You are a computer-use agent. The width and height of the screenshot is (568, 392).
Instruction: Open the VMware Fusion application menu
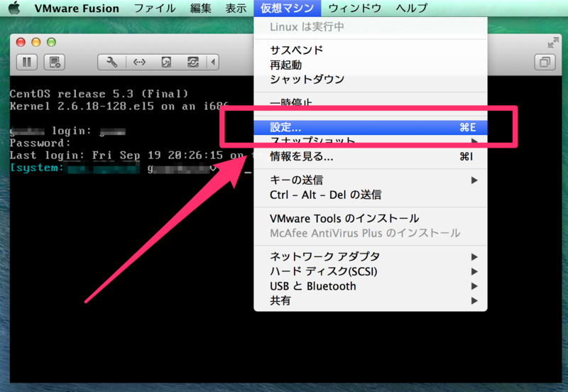click(x=77, y=8)
